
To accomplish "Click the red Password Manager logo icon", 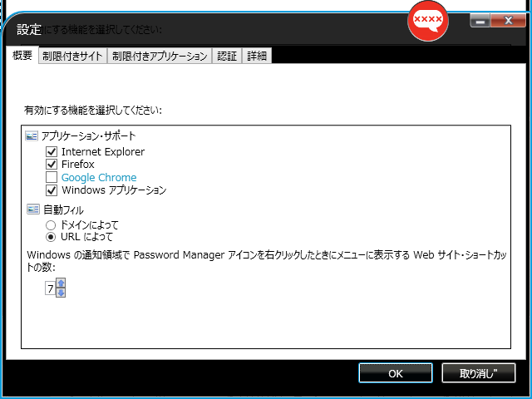I will [428, 21].
